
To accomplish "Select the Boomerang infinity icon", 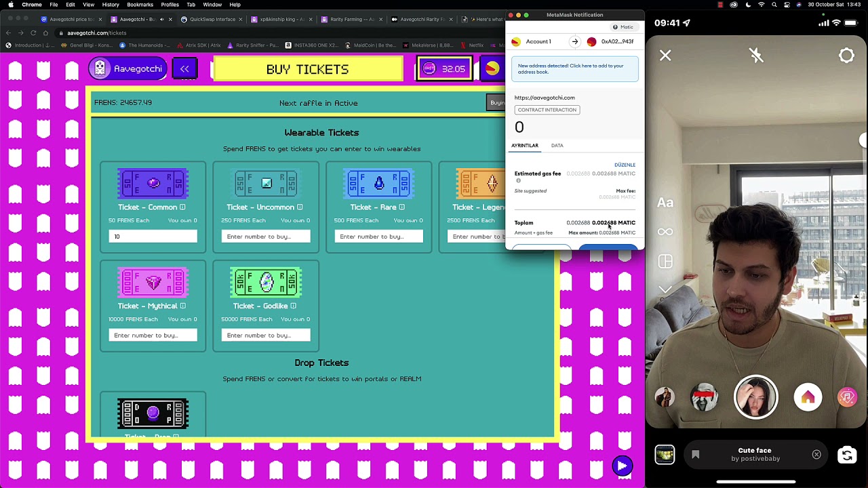I will pos(665,232).
